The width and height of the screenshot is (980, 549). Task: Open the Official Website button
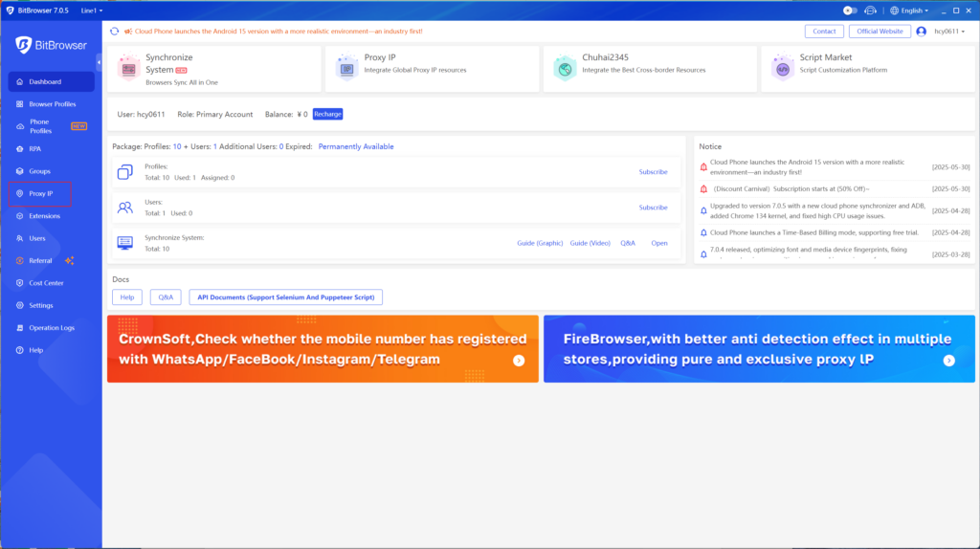pyautogui.click(x=880, y=32)
